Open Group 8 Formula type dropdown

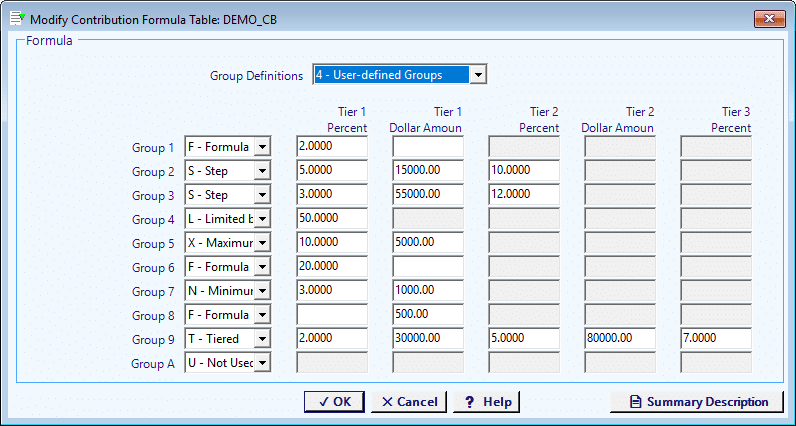[x=262, y=315]
